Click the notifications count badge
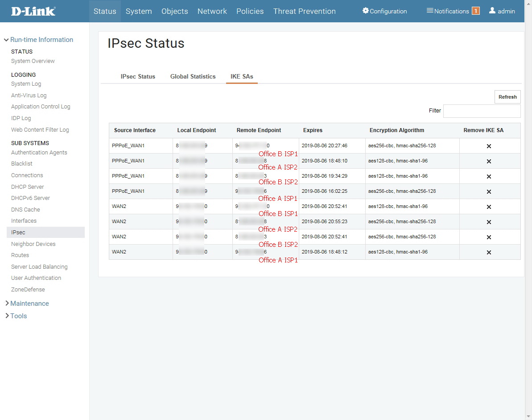Image resolution: width=532 pixels, height=420 pixels. click(x=475, y=11)
